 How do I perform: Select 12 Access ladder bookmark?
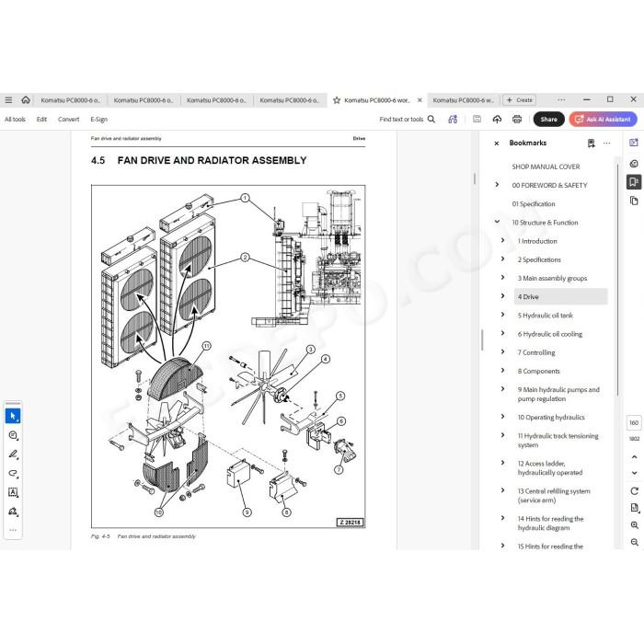click(x=549, y=467)
